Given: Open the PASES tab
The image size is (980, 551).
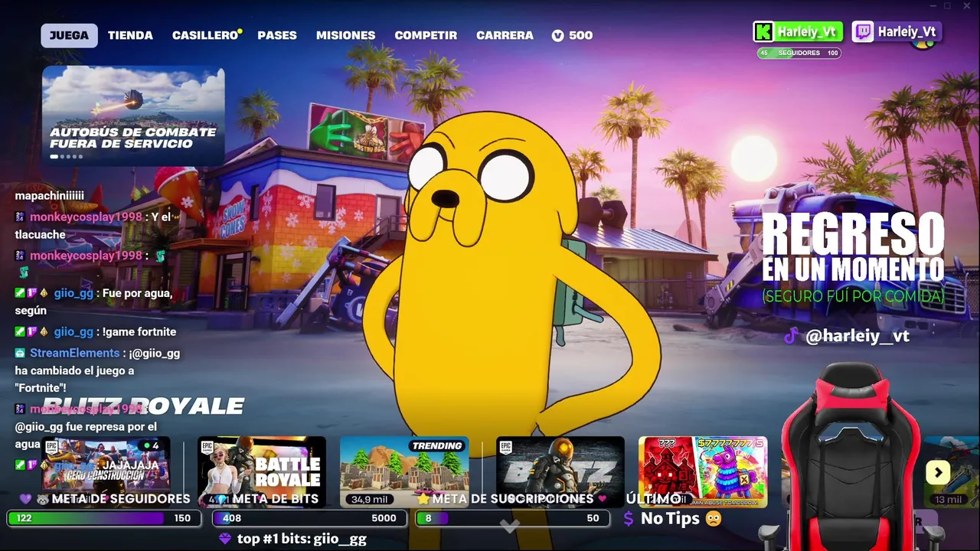Looking at the screenshot, I should tap(277, 35).
